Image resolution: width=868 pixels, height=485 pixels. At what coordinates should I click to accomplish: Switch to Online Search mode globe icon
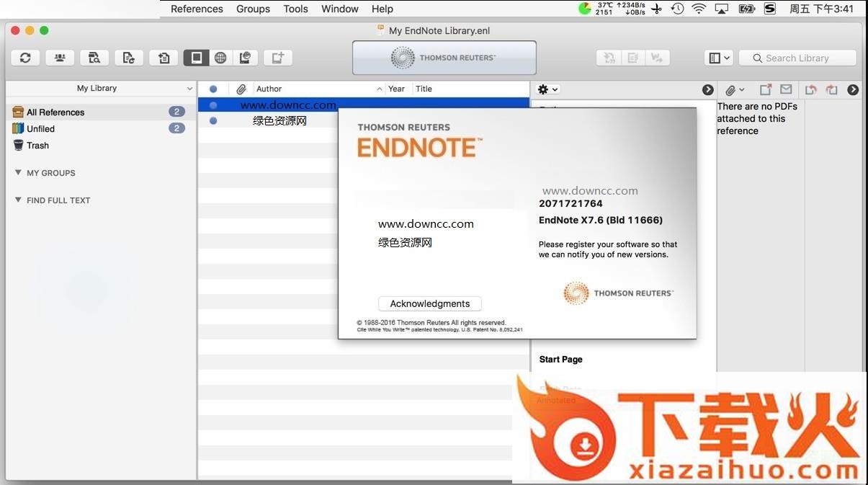221,58
